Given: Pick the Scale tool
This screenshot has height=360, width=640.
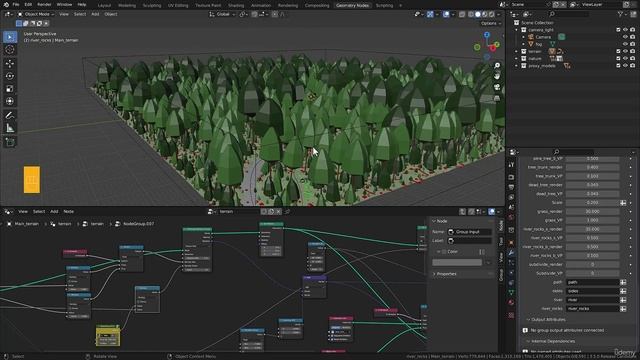Looking at the screenshot, I should coord(10,89).
